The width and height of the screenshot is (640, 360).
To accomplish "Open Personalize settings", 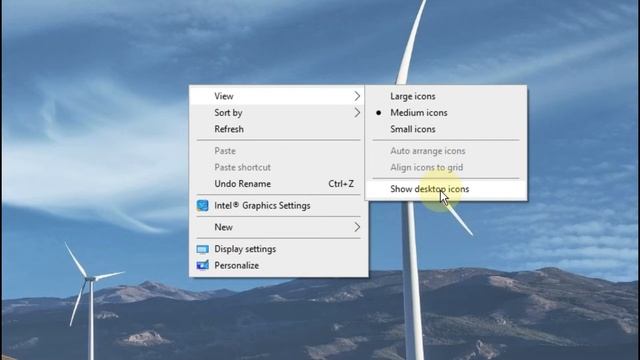I will pyautogui.click(x=278, y=265).
